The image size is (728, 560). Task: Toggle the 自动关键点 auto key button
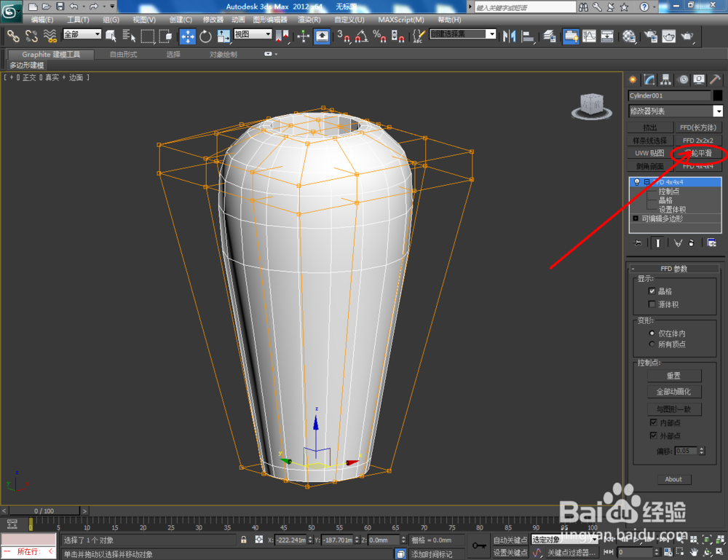pos(510,540)
